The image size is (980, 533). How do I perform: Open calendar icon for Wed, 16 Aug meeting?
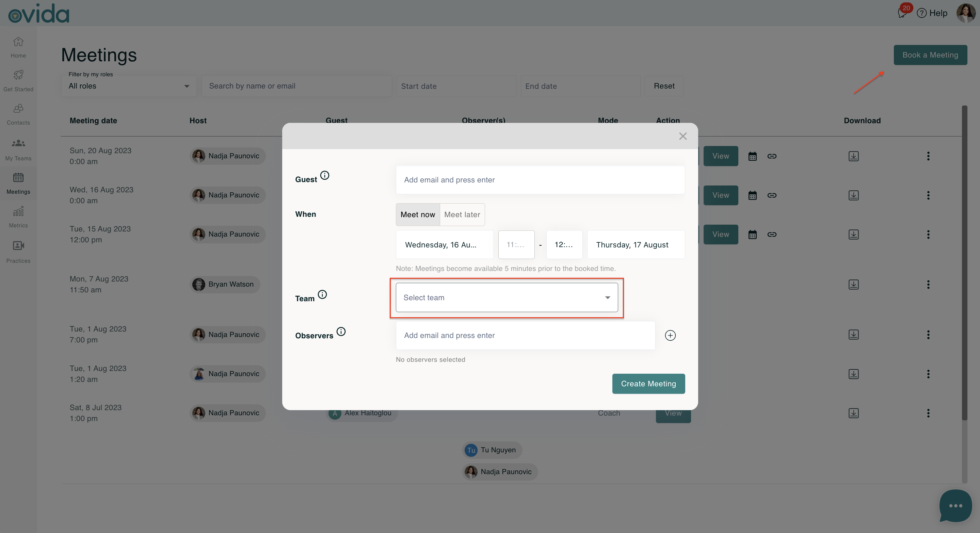pos(752,196)
